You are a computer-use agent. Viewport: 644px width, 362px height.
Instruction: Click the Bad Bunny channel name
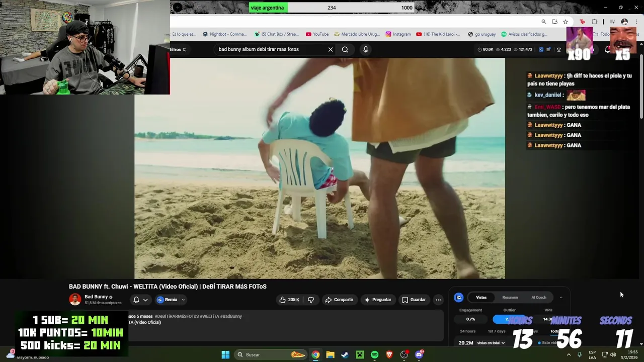tap(96, 297)
